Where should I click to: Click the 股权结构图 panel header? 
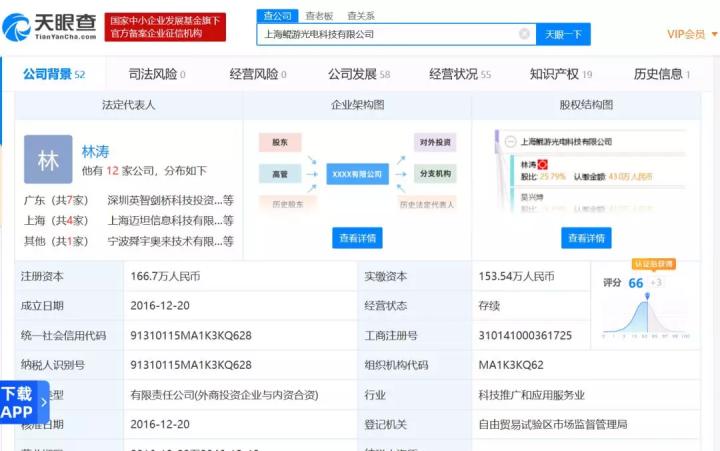point(586,105)
